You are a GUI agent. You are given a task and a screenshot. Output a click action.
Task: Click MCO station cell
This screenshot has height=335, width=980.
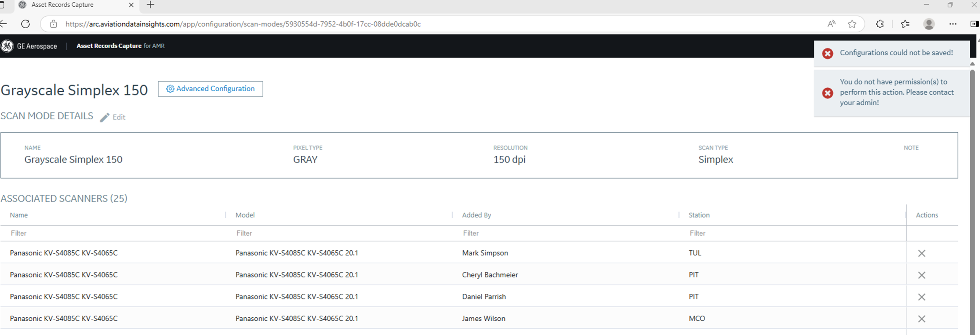click(696, 319)
